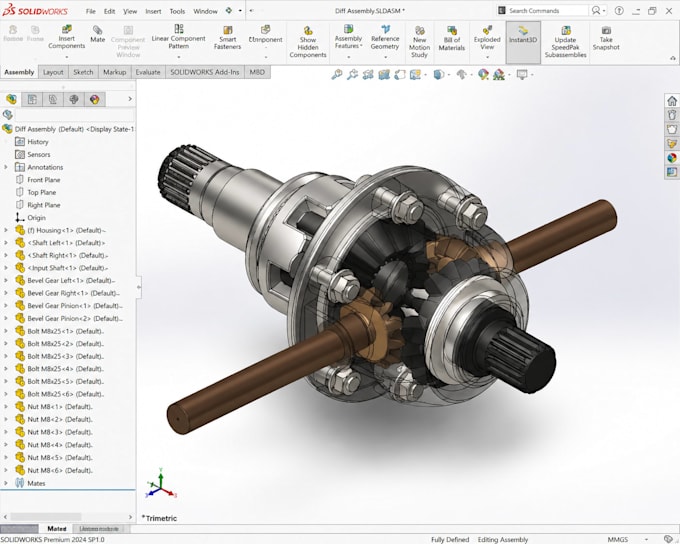This screenshot has width=680, height=544.
Task: Expand Bolt M8x25<3> node
Action: 6,356
